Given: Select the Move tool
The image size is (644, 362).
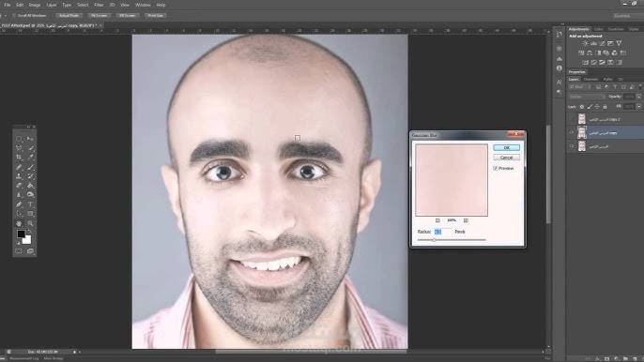Looking at the screenshot, I should [x=30, y=139].
